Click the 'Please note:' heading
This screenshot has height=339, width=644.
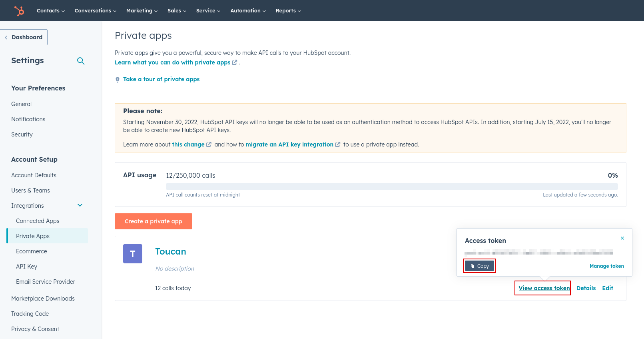tap(143, 111)
